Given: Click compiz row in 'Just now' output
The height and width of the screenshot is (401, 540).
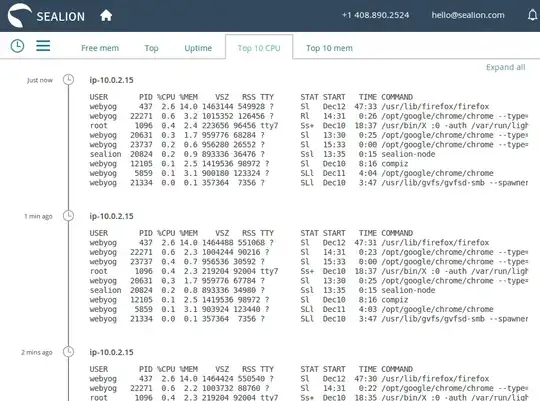Looking at the screenshot, I should [249, 164].
